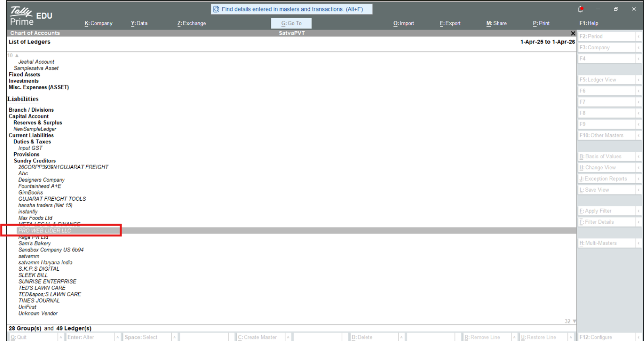The width and height of the screenshot is (644, 341).
Task: Select the Fixed Assets group
Action: coord(24,75)
